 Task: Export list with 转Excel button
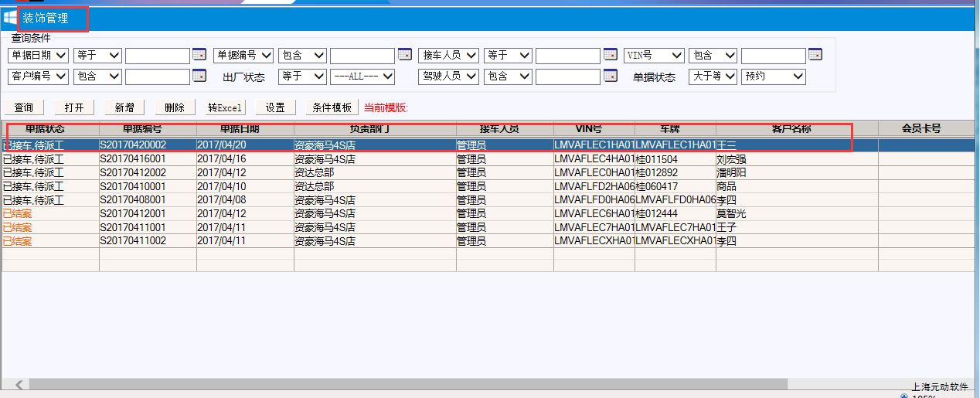pyautogui.click(x=225, y=108)
